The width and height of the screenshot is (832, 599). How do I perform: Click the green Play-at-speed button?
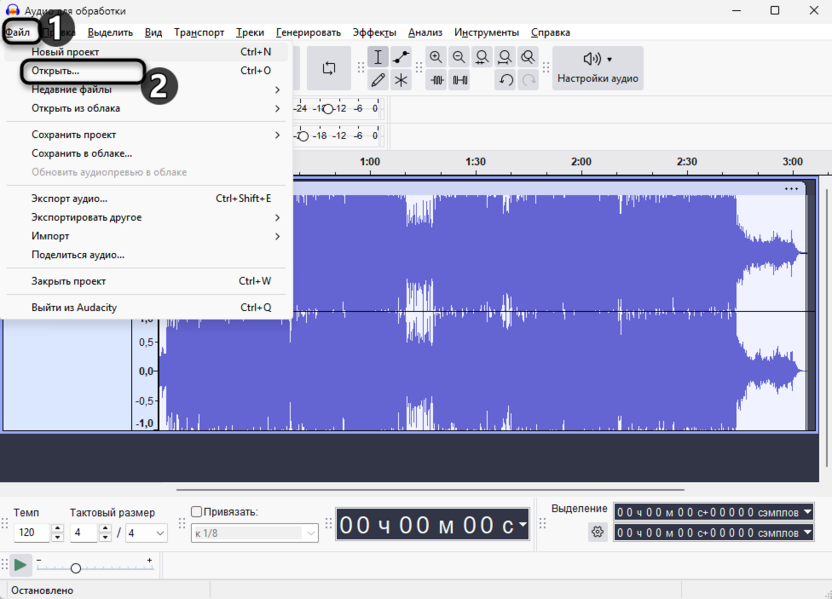(x=20, y=565)
